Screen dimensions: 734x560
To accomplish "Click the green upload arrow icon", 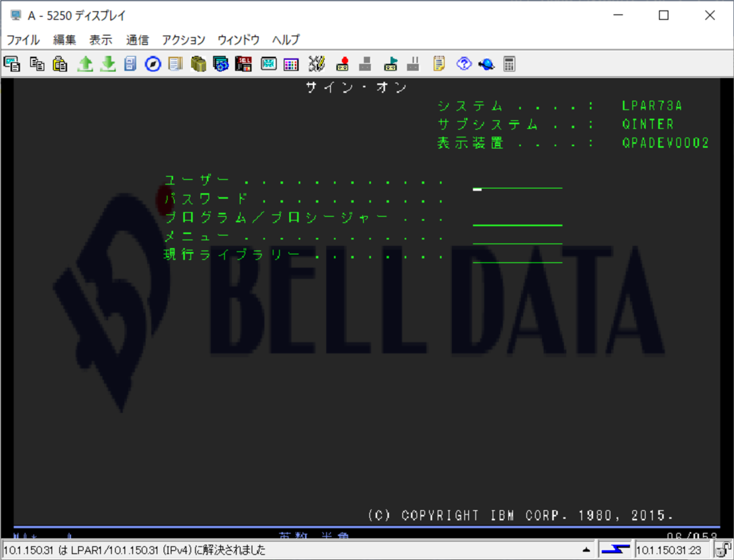I will click(85, 64).
